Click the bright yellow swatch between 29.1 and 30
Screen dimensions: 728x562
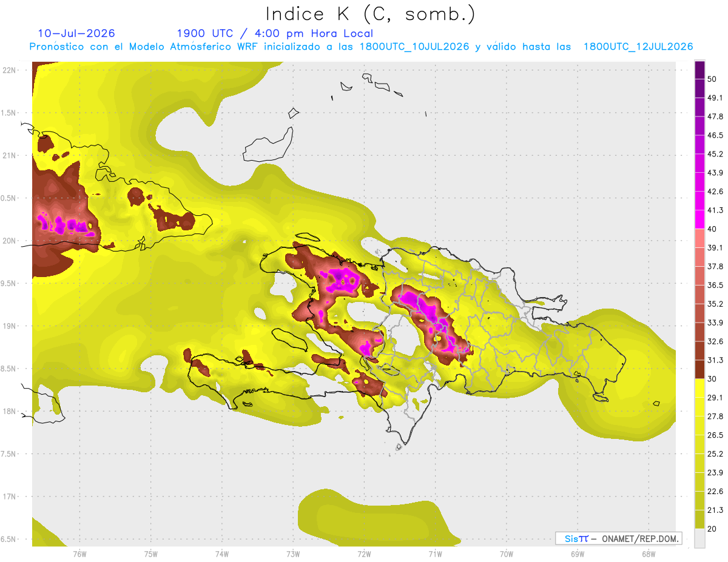click(x=699, y=389)
